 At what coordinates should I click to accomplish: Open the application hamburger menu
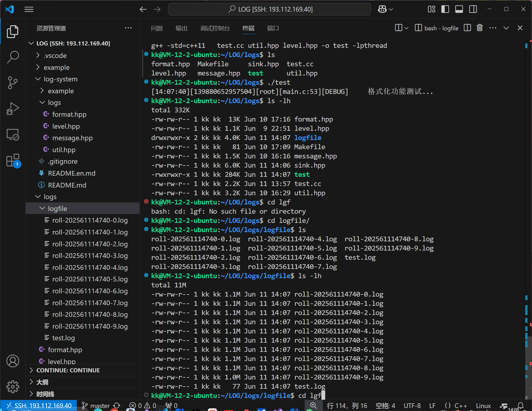pyautogui.click(x=29, y=9)
